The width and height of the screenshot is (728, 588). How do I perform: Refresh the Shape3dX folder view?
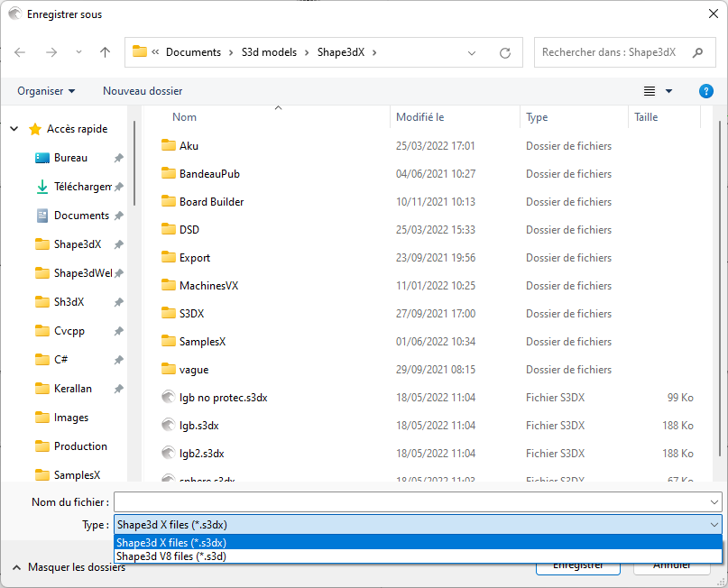coord(505,52)
